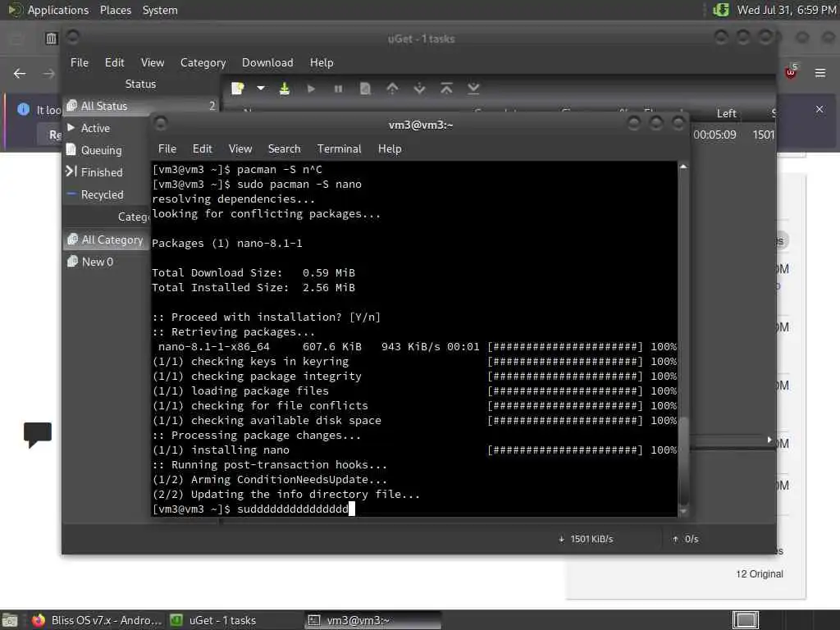Open uGet View menu
The image size is (840, 630).
[x=152, y=62]
